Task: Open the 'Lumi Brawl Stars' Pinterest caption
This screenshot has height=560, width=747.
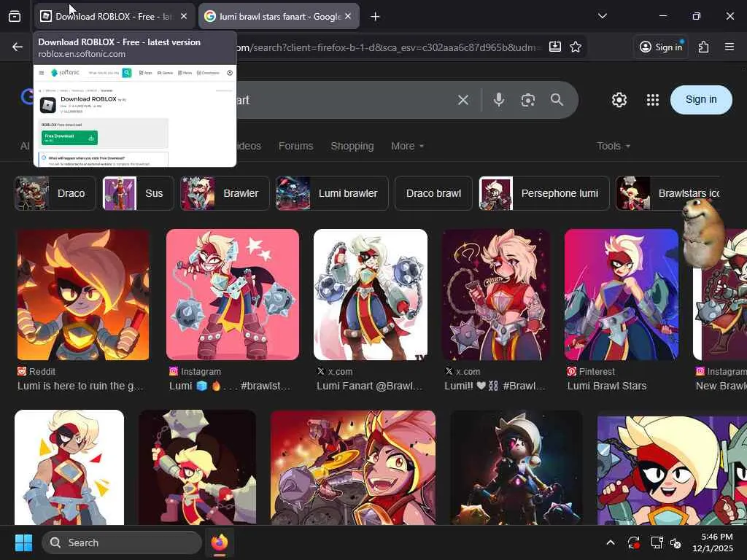Action: (606, 386)
